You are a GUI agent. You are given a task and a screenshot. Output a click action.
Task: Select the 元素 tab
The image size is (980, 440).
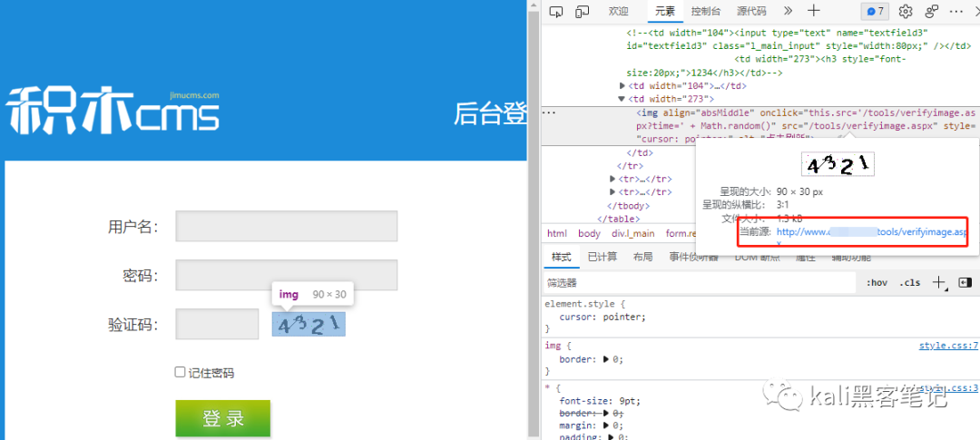(665, 11)
